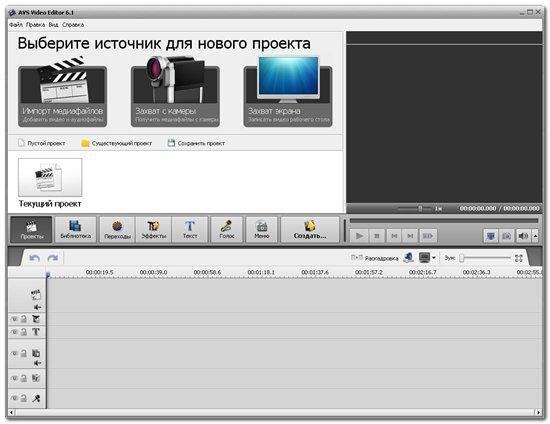Click the voice track microphone icon
This screenshot has height=424, width=550.
pos(36,398)
